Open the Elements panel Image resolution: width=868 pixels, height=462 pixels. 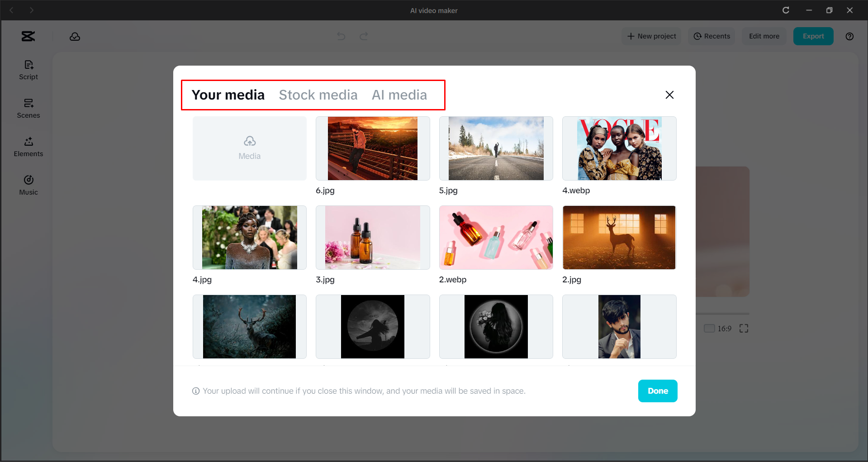[28, 147]
